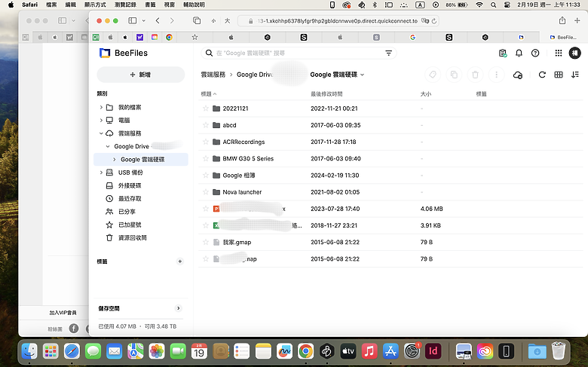The height and width of the screenshot is (367, 588).
Task: Expand Google 雲端硬碟 sidebar node
Action: (115, 159)
